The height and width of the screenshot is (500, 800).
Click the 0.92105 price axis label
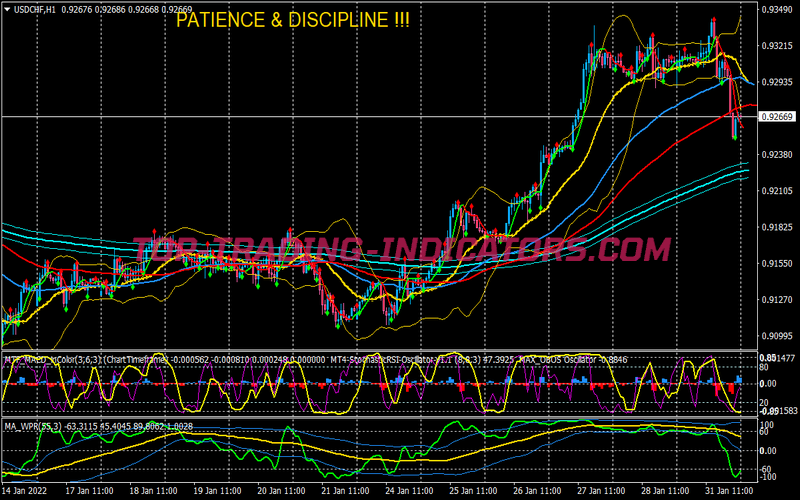777,190
